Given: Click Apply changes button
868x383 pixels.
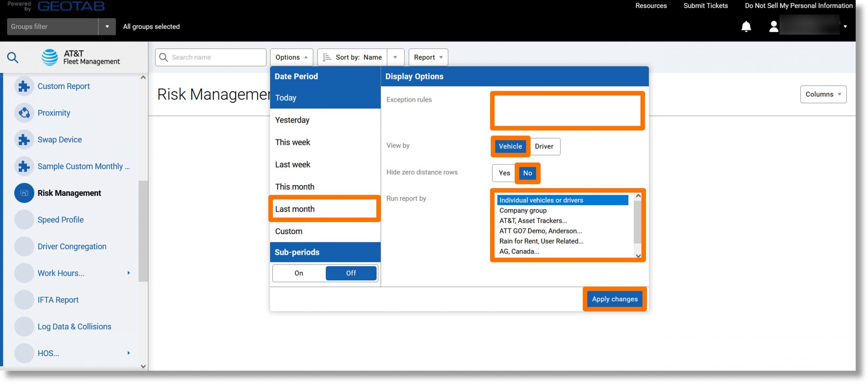Looking at the screenshot, I should coord(614,298).
